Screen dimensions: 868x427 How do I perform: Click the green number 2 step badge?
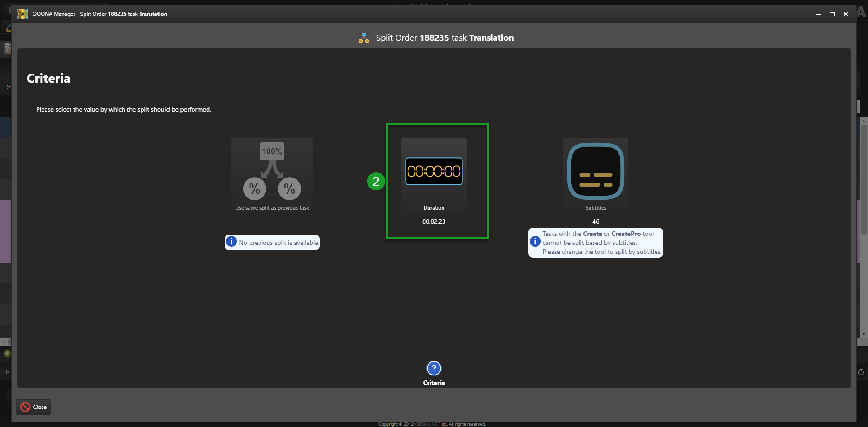(x=376, y=181)
